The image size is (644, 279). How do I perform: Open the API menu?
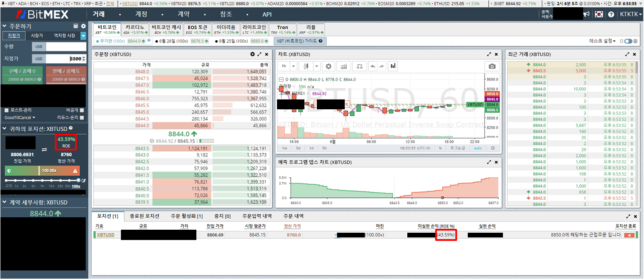267,14
